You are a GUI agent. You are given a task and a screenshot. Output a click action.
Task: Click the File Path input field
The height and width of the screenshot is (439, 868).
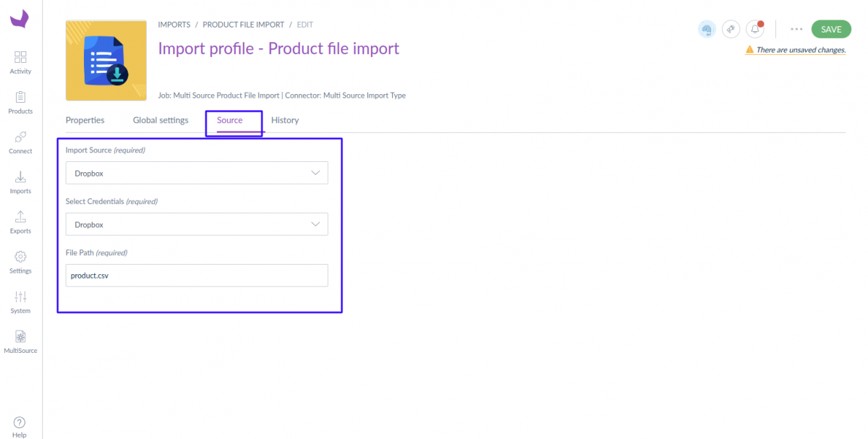click(x=196, y=276)
